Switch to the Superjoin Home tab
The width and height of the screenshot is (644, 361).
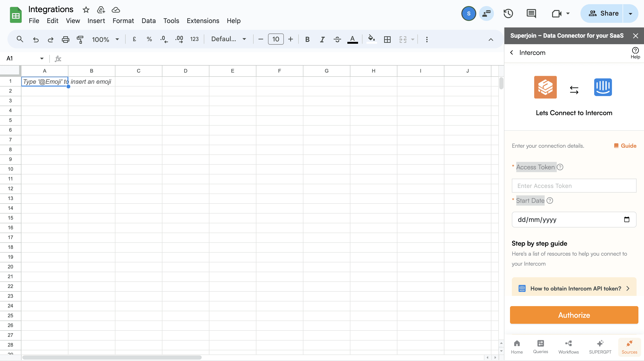click(x=517, y=347)
